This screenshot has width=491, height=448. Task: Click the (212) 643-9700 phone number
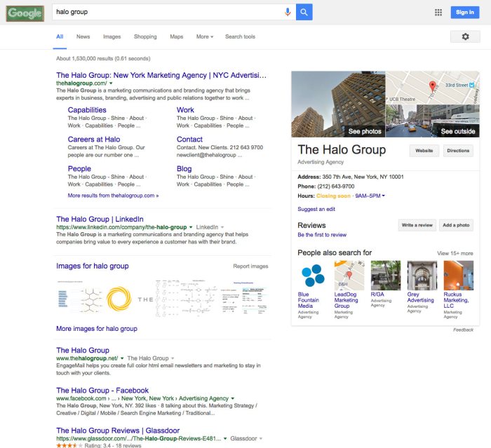click(336, 186)
